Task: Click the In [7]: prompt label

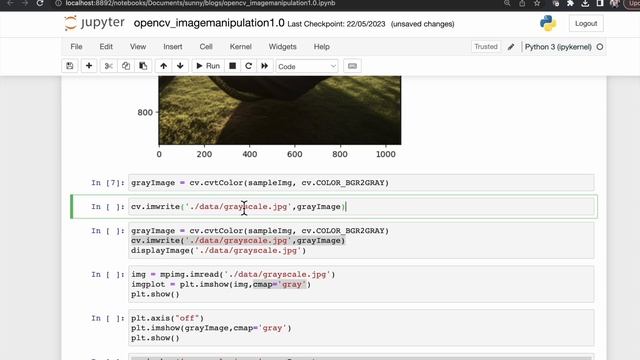Action: coord(108,182)
